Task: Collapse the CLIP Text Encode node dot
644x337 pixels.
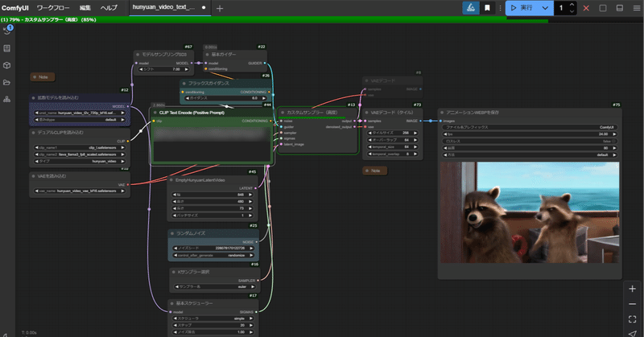Action: [x=155, y=113]
